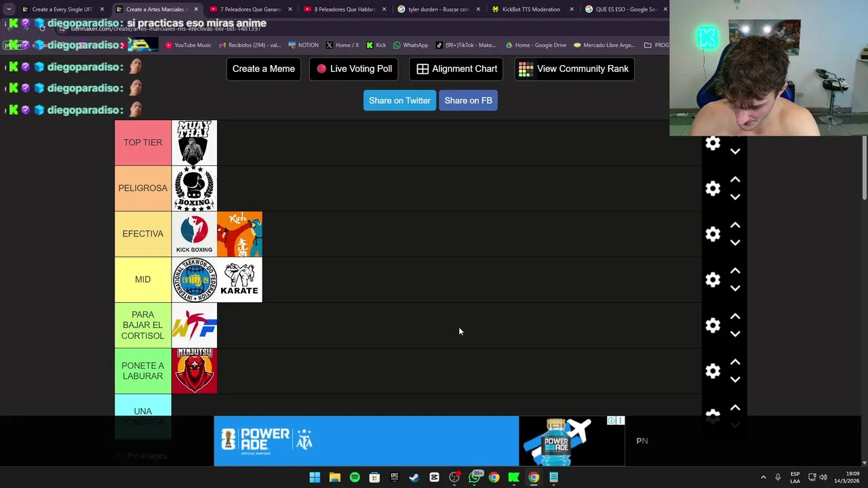Screen dimensions: 868x488
Task: Open YouTube Music bookmark
Action: click(x=189, y=45)
